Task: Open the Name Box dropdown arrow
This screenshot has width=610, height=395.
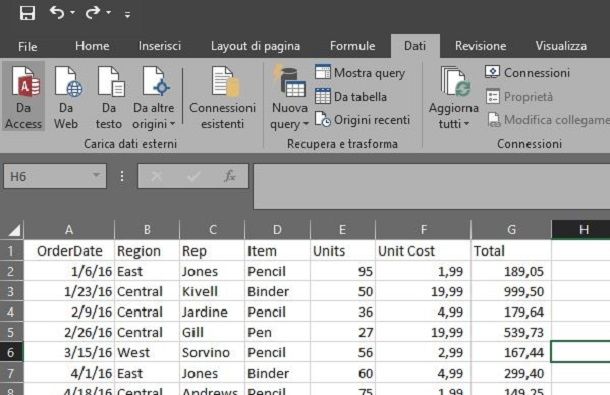Action: (96, 176)
